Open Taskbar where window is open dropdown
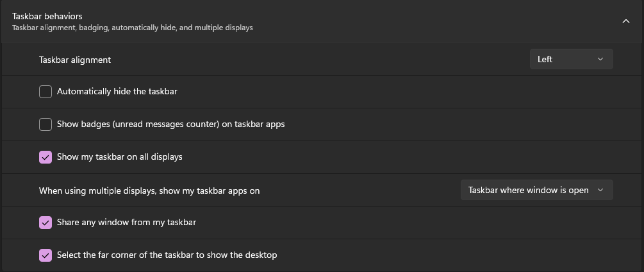The width and height of the screenshot is (644, 272). coord(537,190)
